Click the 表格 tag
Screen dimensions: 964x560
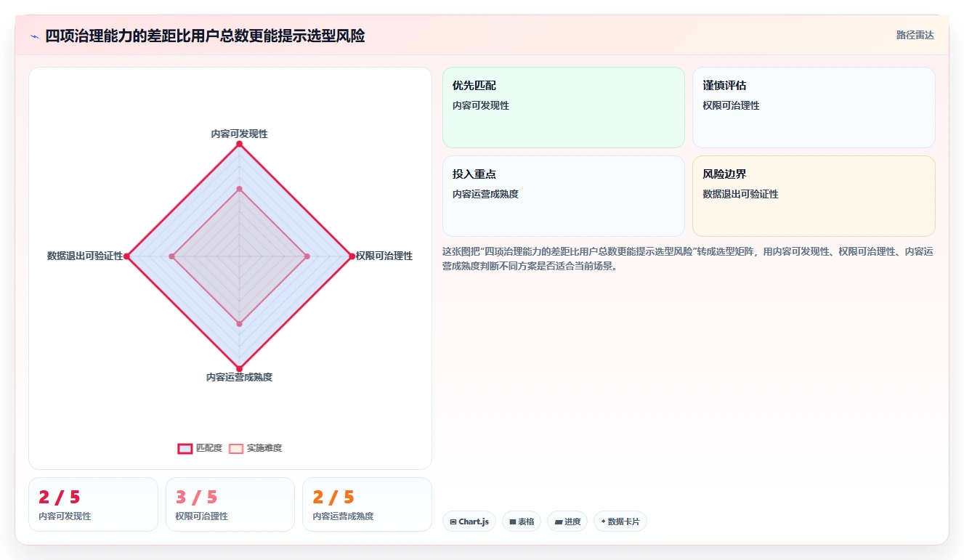(x=522, y=522)
